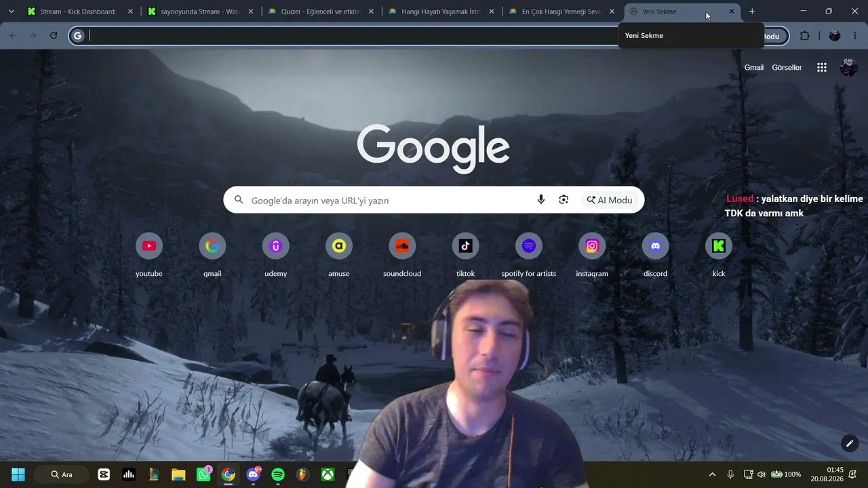The image size is (868, 488).
Task: Open the spotify for artists shortcut
Action: (529, 246)
